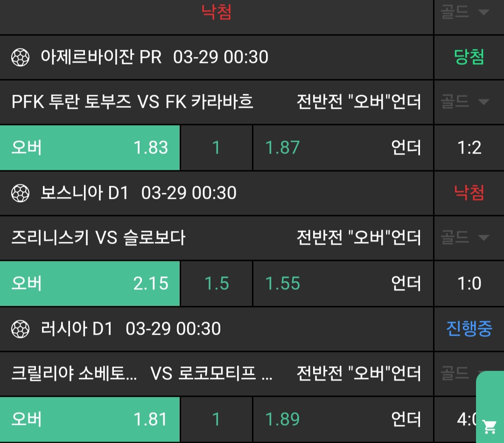Pick 언더 1.55 for 슬로보다 match
Image resolution: width=504 pixels, height=443 pixels.
(343, 283)
